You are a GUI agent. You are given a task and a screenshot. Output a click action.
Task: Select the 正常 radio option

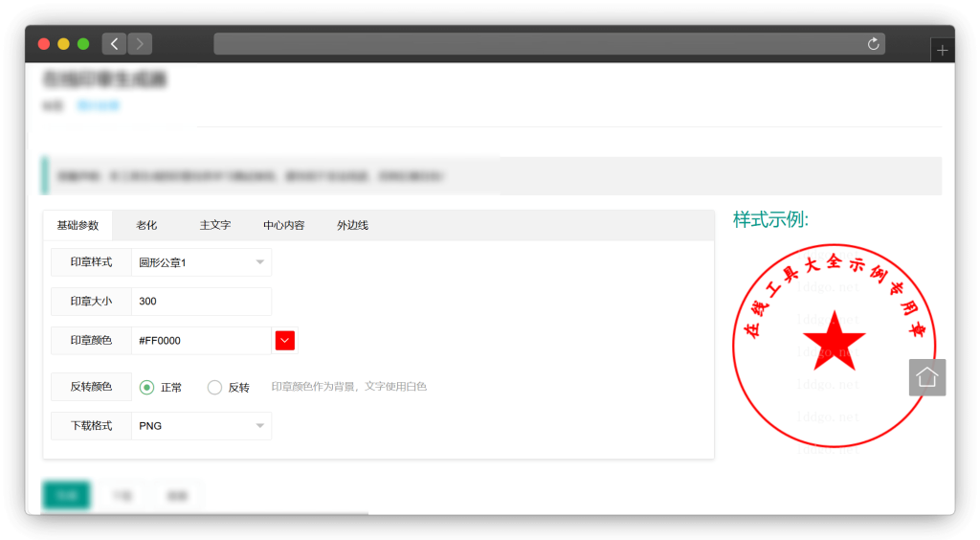[x=146, y=388]
